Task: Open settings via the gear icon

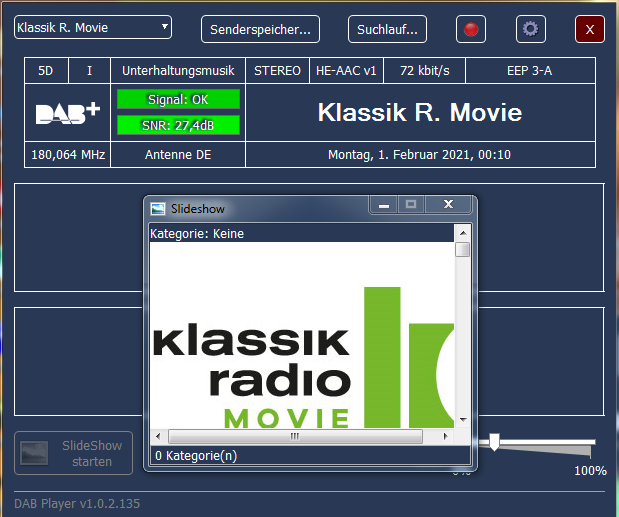Action: pos(531,29)
